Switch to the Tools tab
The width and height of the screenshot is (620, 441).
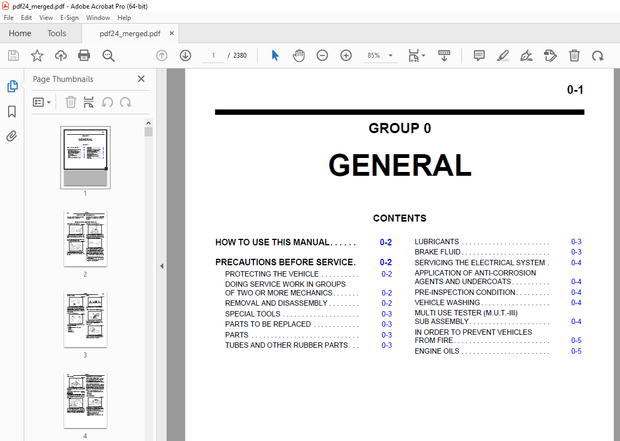click(x=57, y=33)
